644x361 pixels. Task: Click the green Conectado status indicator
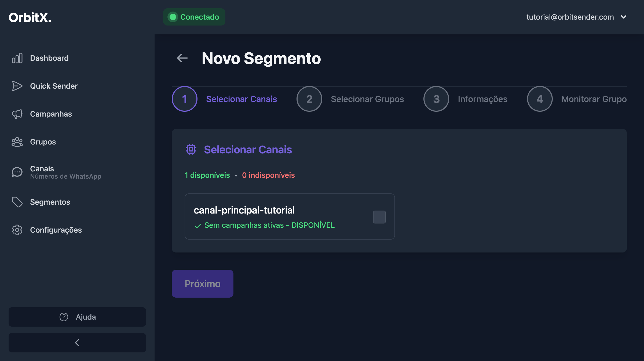194,17
